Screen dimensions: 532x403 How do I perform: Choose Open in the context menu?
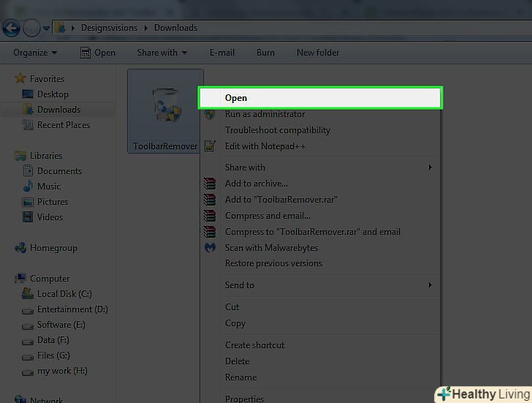click(x=320, y=98)
